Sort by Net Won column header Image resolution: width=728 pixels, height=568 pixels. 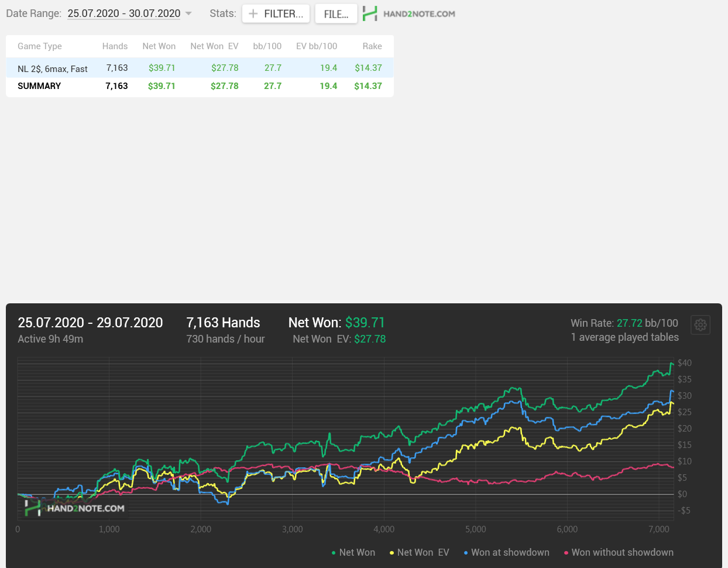(159, 46)
